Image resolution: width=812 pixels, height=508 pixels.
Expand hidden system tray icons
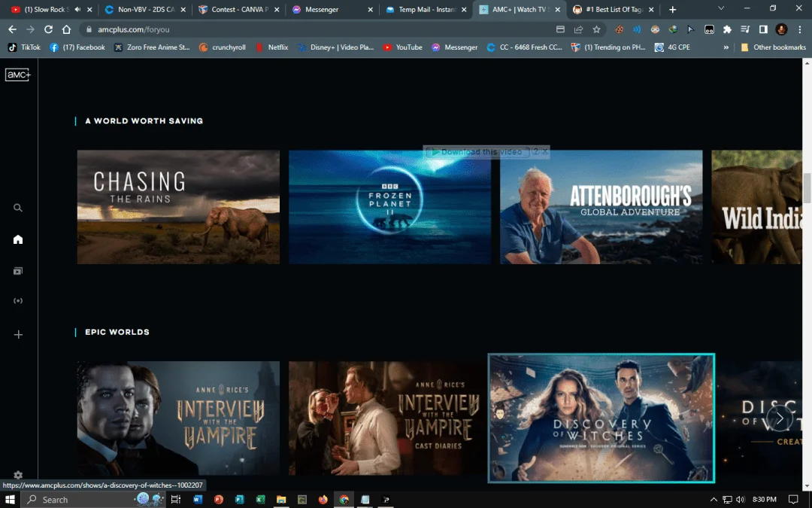pos(714,499)
